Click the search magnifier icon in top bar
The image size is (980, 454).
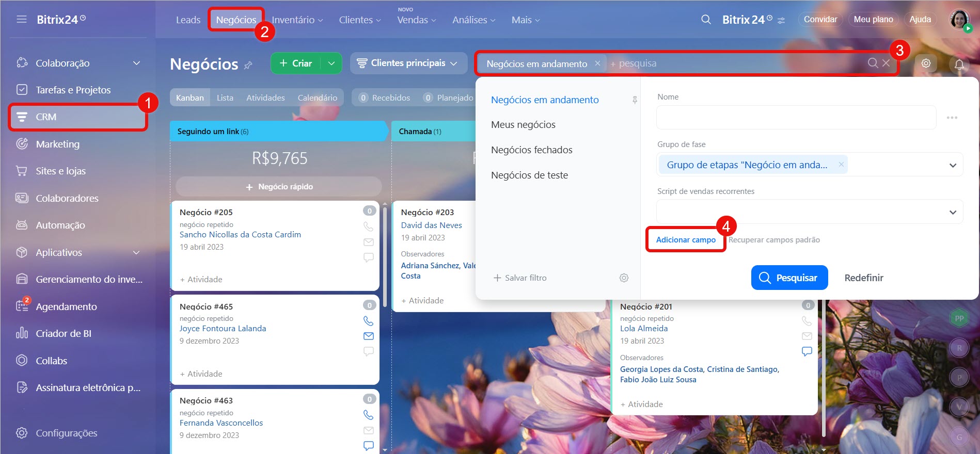(706, 20)
